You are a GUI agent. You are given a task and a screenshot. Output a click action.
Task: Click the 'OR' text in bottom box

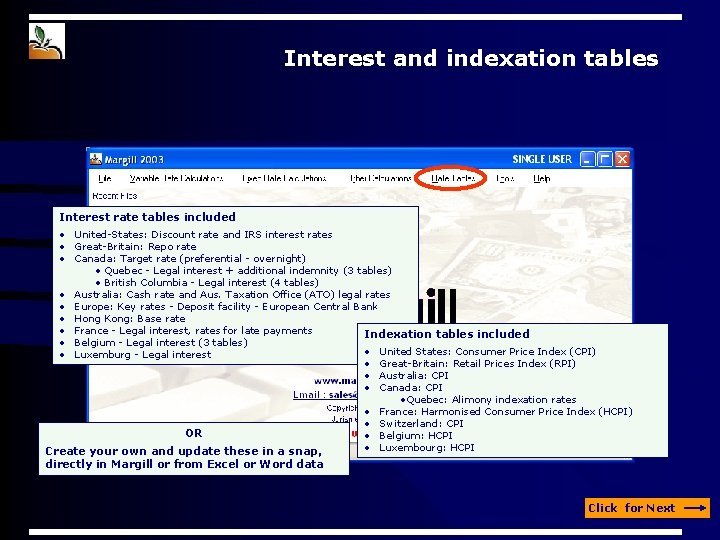pos(194,433)
